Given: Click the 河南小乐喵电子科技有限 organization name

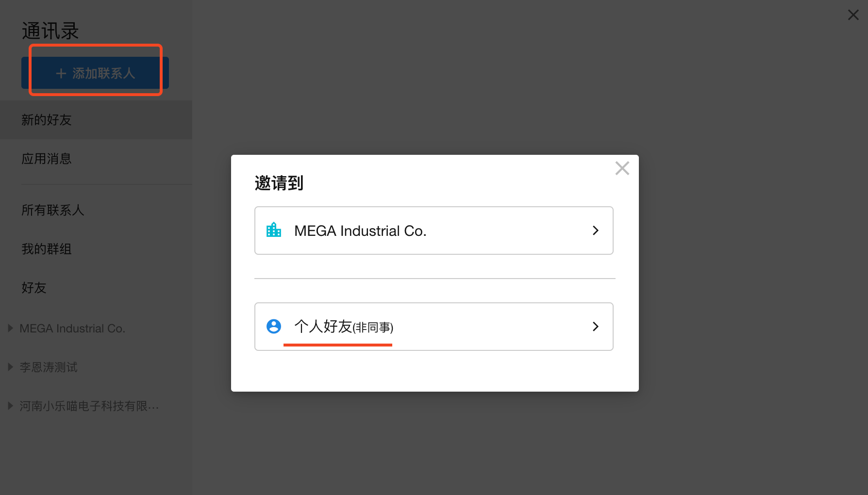Looking at the screenshot, I should (89, 406).
